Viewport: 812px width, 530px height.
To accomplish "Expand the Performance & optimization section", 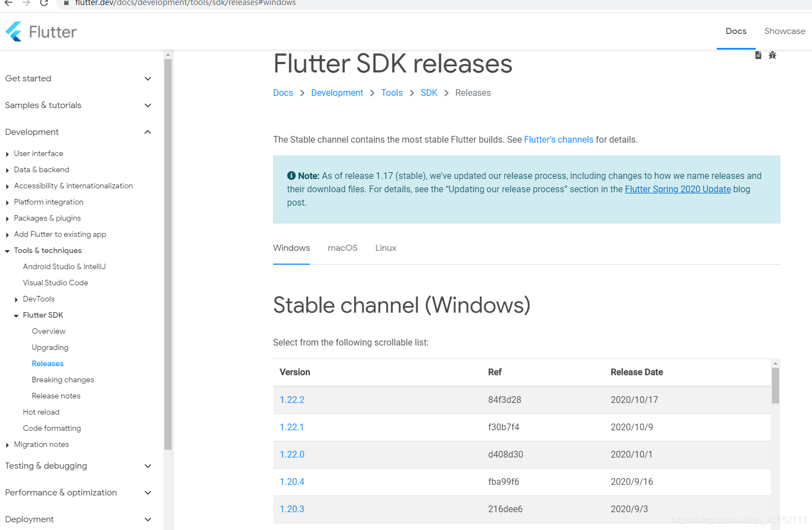I will pyautogui.click(x=148, y=493).
